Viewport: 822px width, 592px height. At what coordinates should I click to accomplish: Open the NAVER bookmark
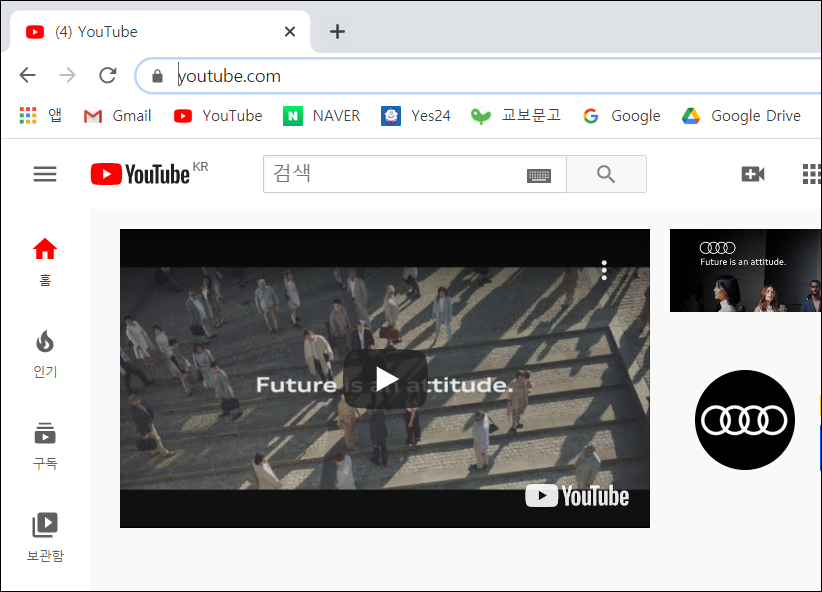[321, 115]
